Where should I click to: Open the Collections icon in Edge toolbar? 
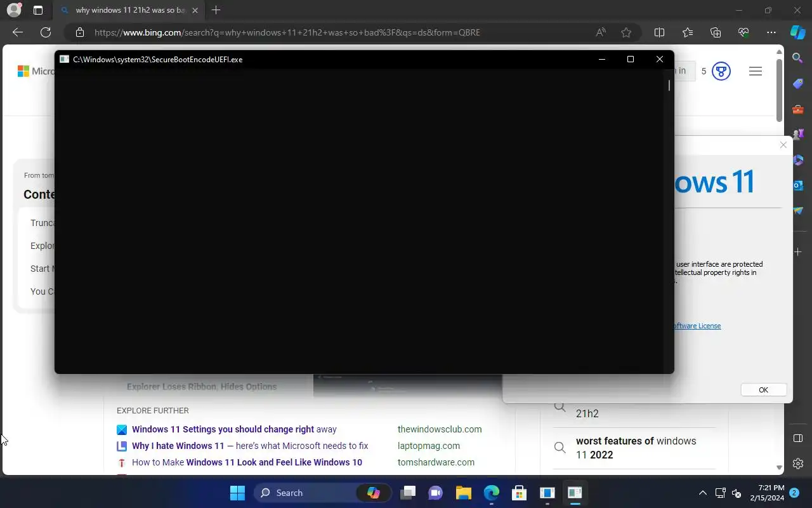point(716,32)
